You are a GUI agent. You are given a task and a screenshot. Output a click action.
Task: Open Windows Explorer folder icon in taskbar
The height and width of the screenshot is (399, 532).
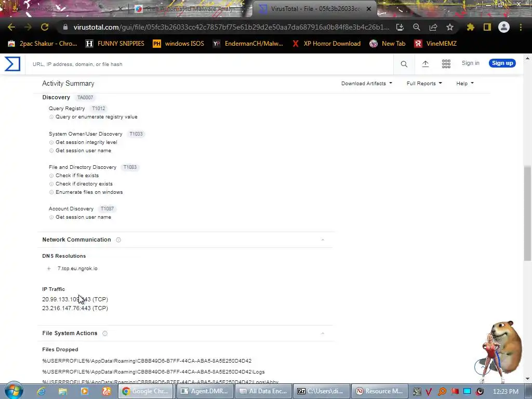63,391
